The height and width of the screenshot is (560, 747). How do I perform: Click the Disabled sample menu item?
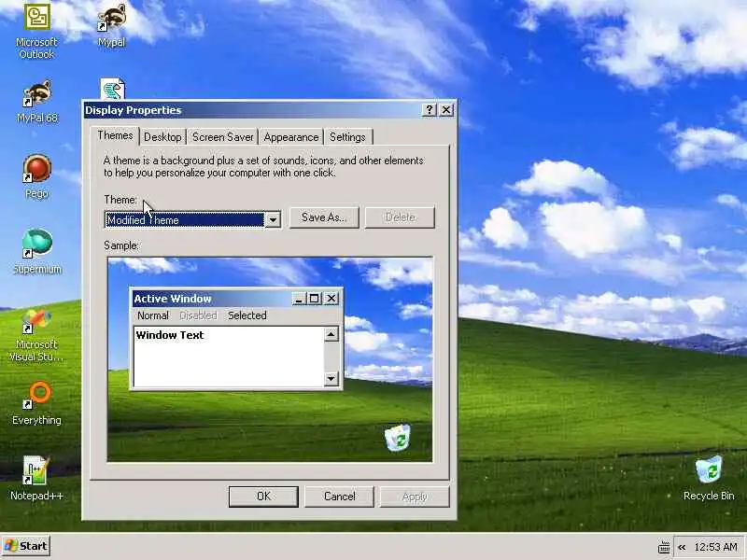coord(198,315)
